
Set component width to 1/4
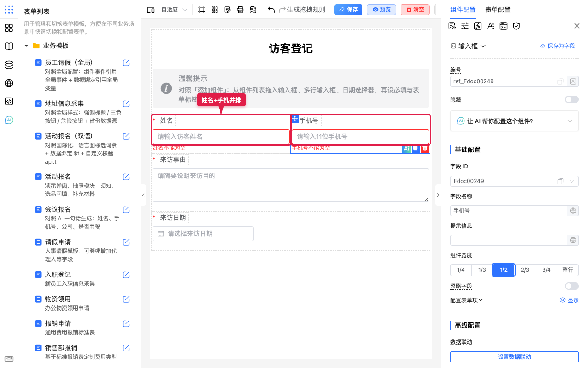click(461, 270)
